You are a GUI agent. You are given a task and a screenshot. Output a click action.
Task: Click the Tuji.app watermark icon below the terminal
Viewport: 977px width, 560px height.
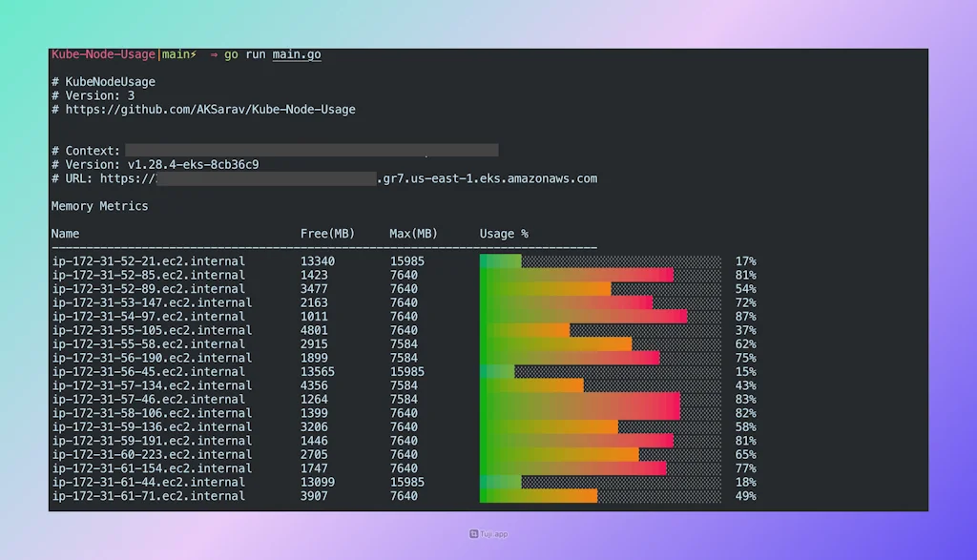click(x=473, y=534)
